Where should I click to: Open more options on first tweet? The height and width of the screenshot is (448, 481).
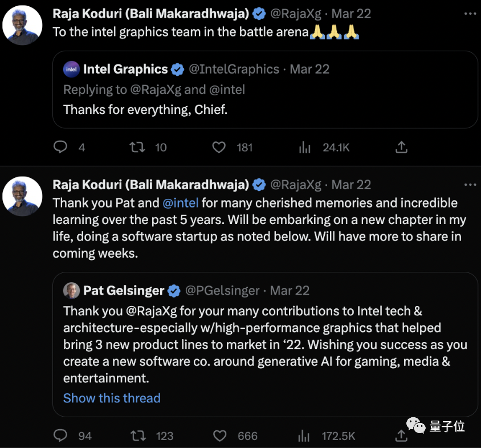[470, 12]
